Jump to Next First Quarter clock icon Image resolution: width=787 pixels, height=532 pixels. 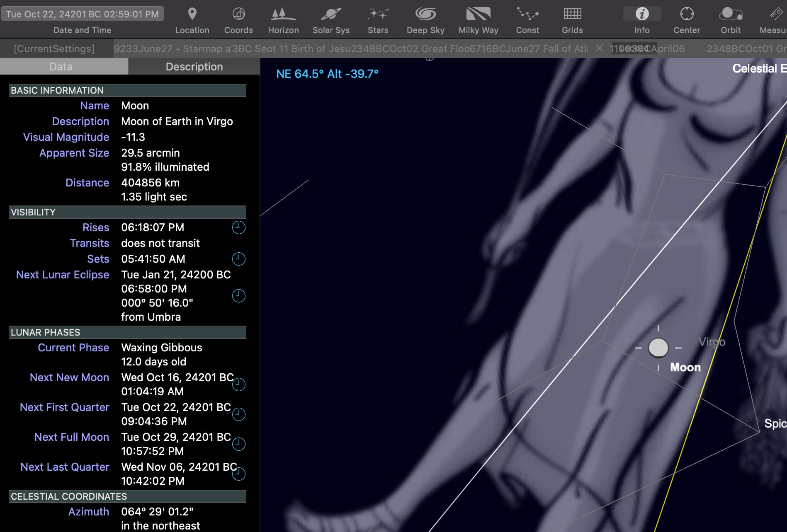tap(238, 414)
